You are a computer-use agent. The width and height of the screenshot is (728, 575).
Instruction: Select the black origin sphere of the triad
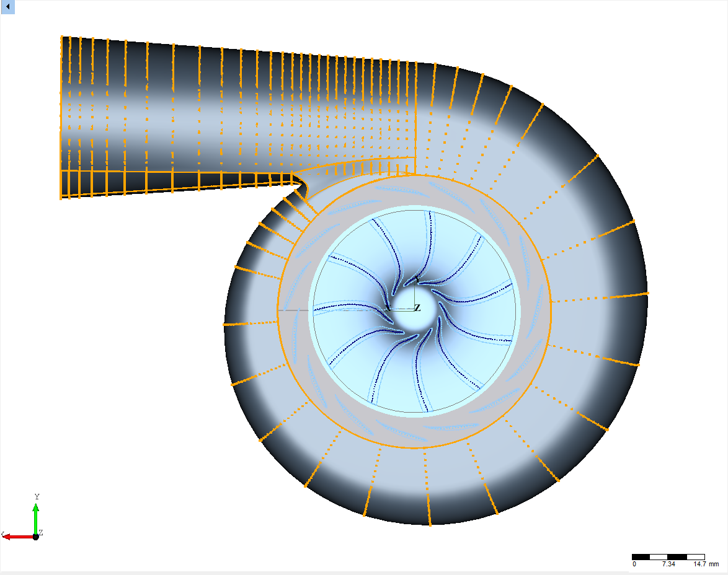pos(36,536)
